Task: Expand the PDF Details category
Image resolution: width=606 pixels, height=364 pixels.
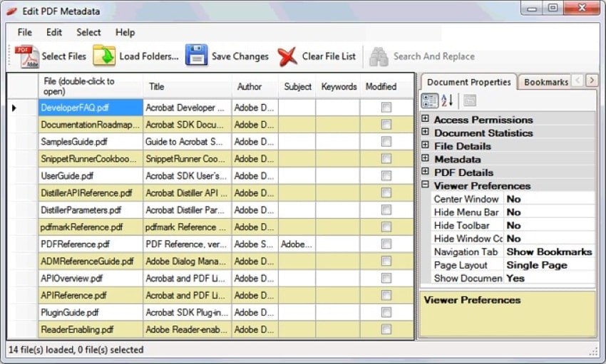Action: (x=425, y=171)
